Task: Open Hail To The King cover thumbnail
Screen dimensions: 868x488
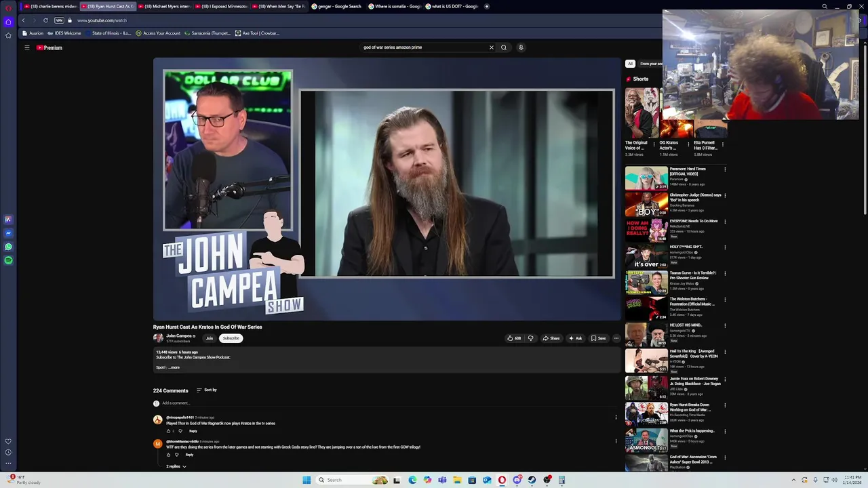Action: pos(646,361)
